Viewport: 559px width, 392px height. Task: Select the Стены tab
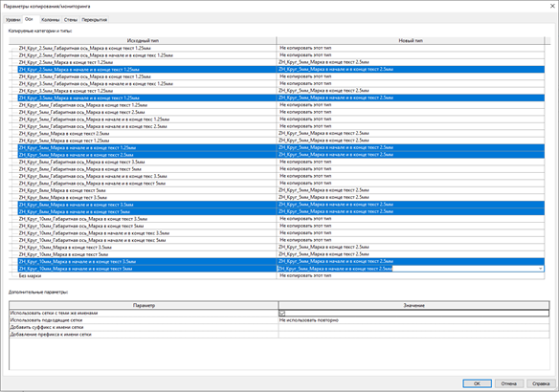click(71, 19)
